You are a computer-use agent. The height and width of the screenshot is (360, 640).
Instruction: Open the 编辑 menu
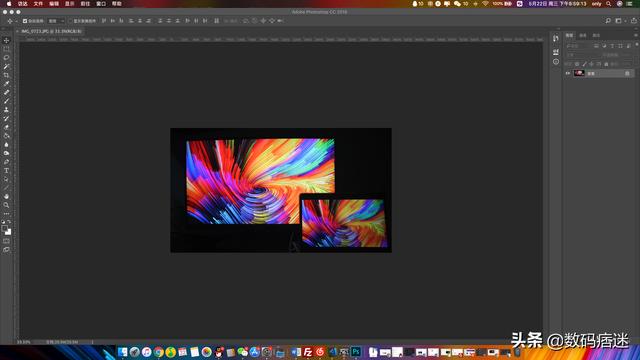coord(54,4)
